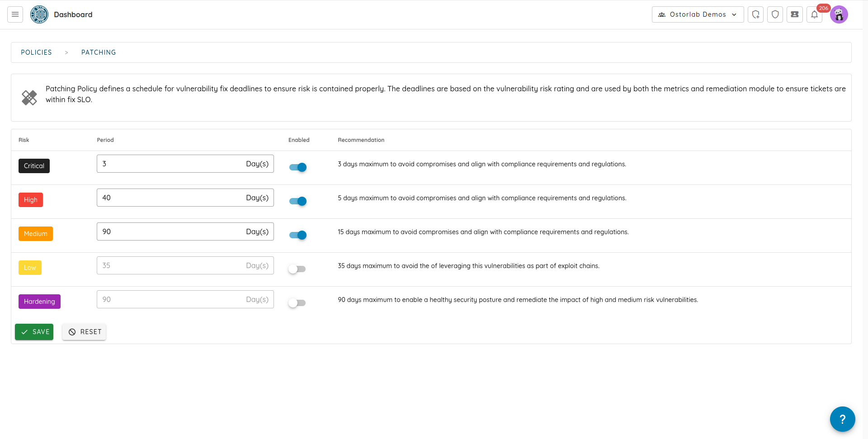The image size is (868, 439).
Task: Click the shield with plus icon
Action: (x=755, y=14)
